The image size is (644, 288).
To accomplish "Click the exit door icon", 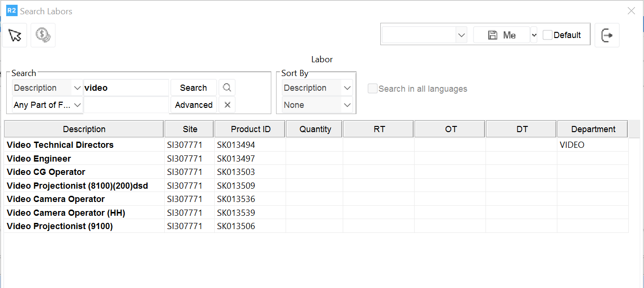I will tap(607, 35).
